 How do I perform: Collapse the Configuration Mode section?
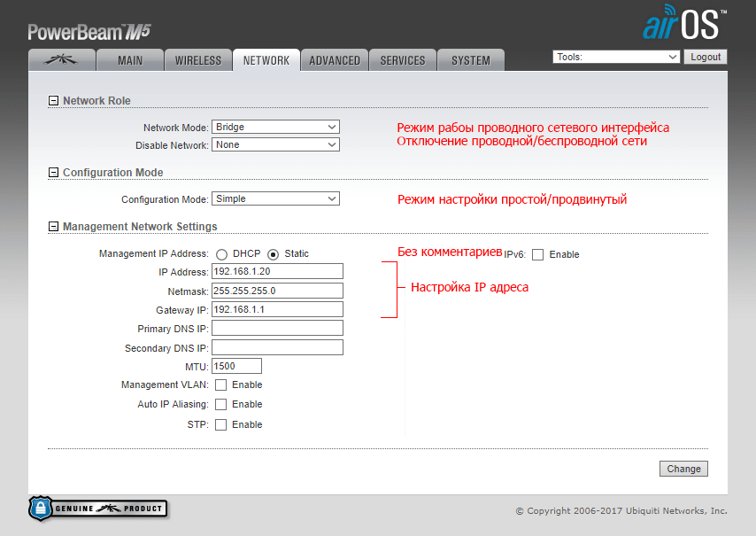click(54, 173)
